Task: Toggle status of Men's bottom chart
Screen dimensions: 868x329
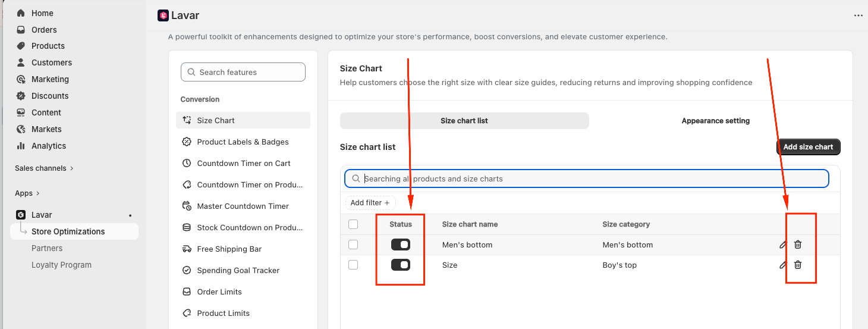Action: coord(401,245)
